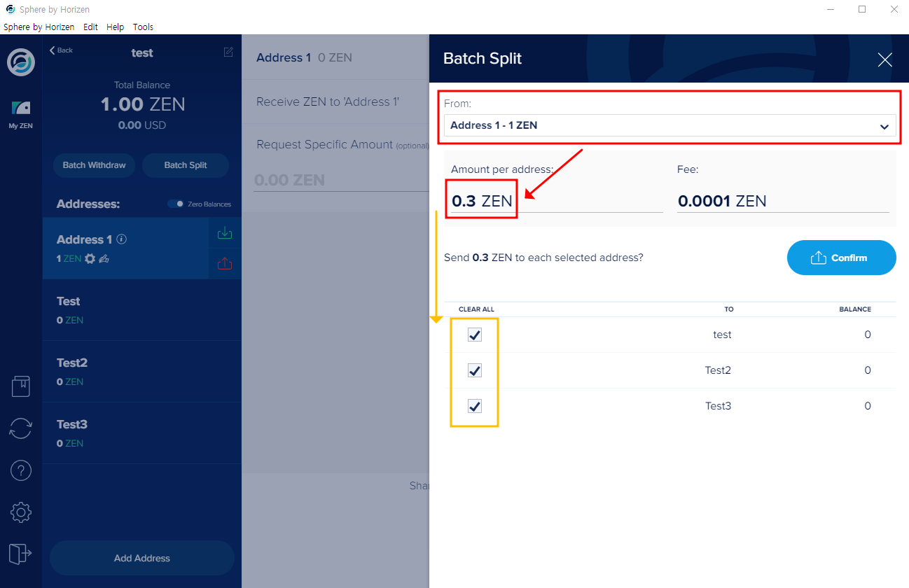This screenshot has width=909, height=588.
Task: Click the edit pencil next to wallet name test
Action: 228,52
